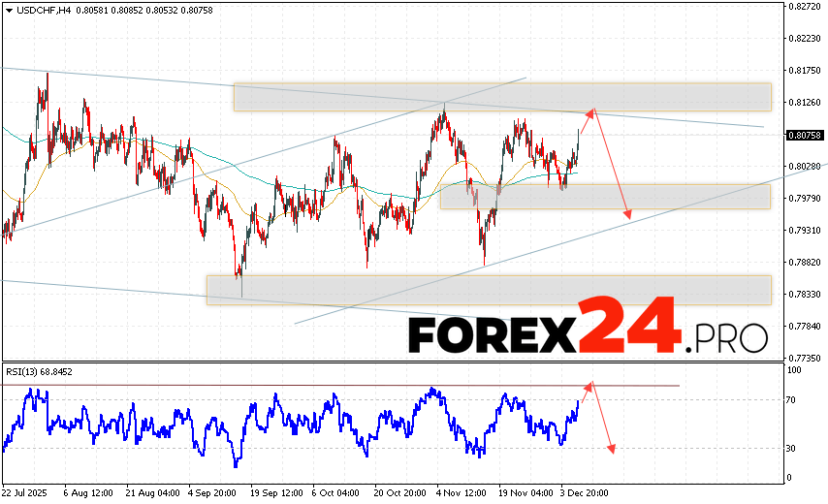The image size is (828, 504).
Task: Select the middle gray support zone
Action: coord(604,197)
